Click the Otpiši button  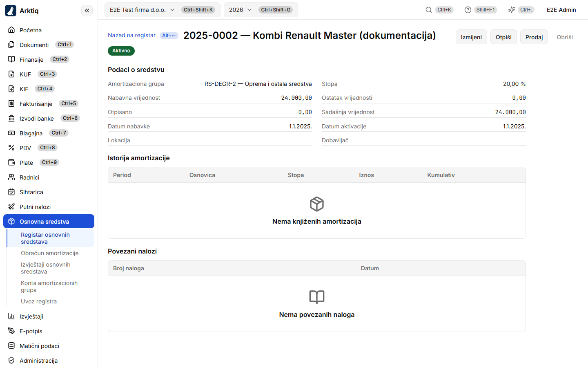pyautogui.click(x=503, y=37)
